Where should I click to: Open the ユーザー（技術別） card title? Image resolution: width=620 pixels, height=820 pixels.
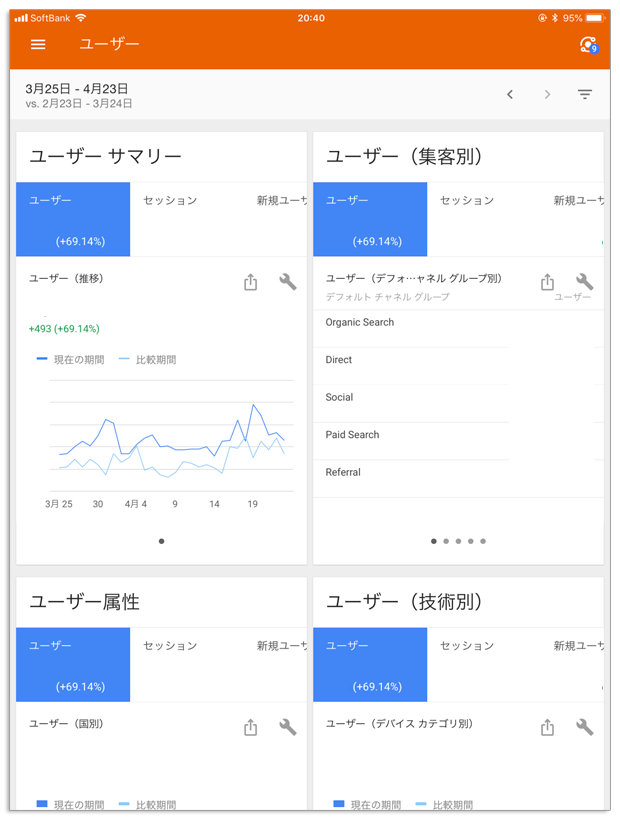[x=404, y=602]
